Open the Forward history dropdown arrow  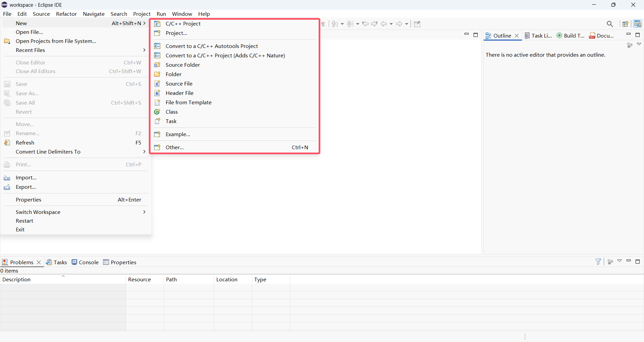pos(407,24)
